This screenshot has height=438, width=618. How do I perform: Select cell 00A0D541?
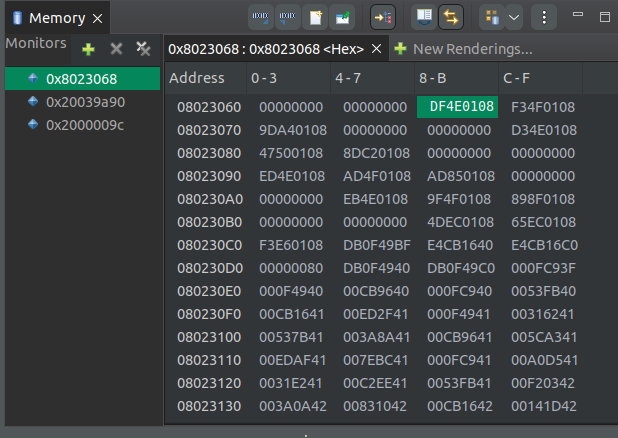[544, 360]
